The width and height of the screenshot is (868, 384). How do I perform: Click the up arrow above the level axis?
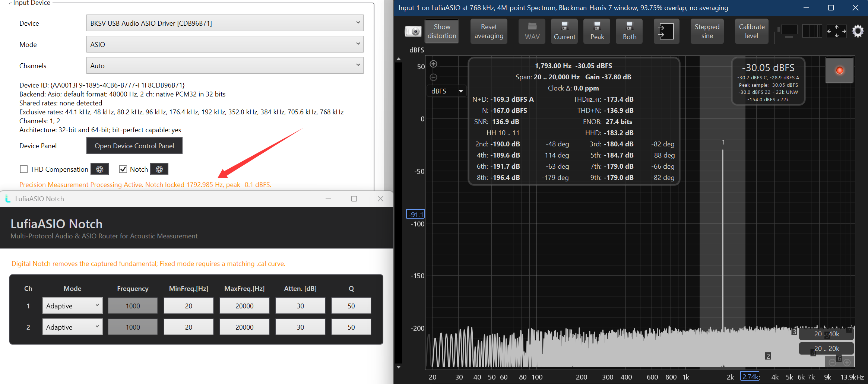(399, 59)
